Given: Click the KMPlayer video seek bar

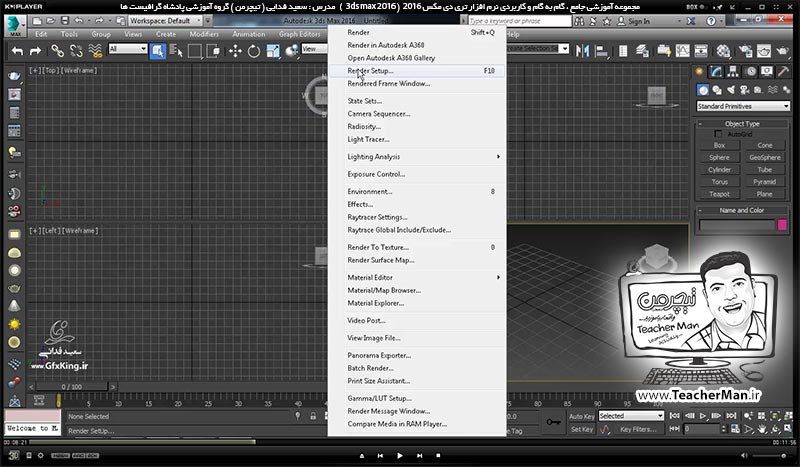Looking at the screenshot, I should coord(400,442).
